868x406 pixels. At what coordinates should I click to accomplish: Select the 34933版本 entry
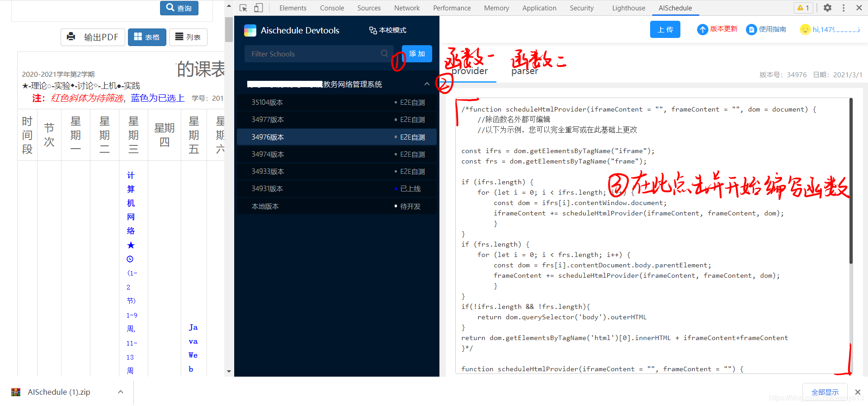337,172
